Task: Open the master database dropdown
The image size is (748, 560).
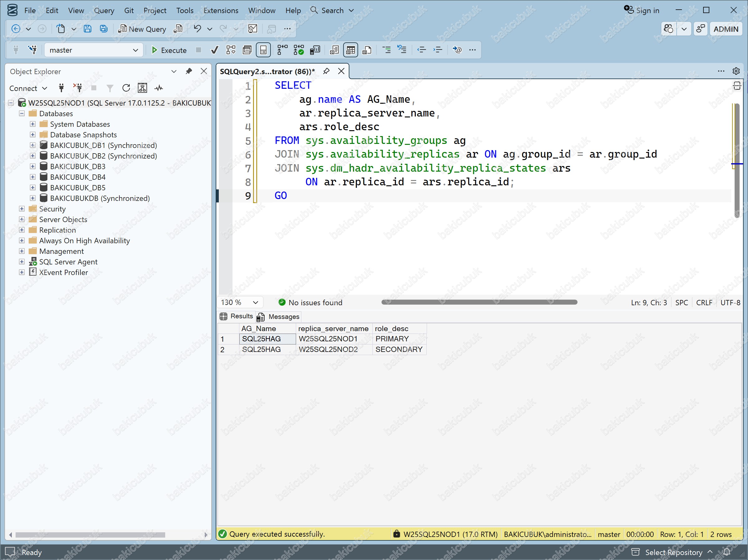Action: coord(94,50)
